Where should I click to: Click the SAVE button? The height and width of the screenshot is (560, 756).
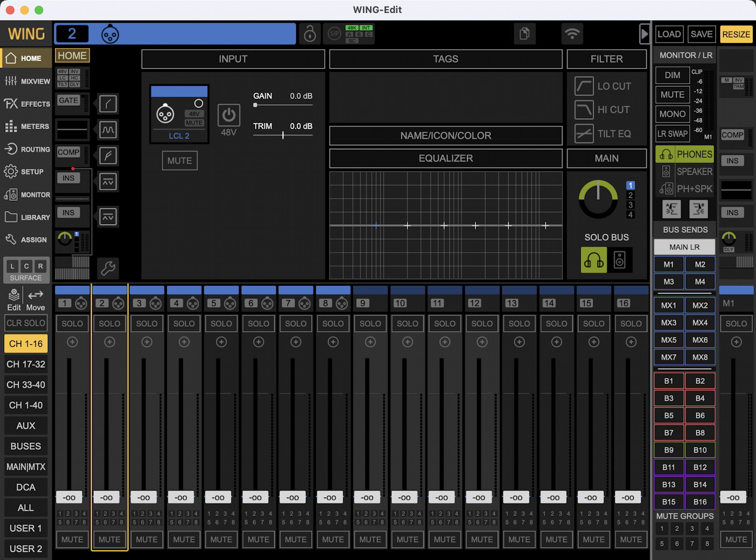point(701,34)
